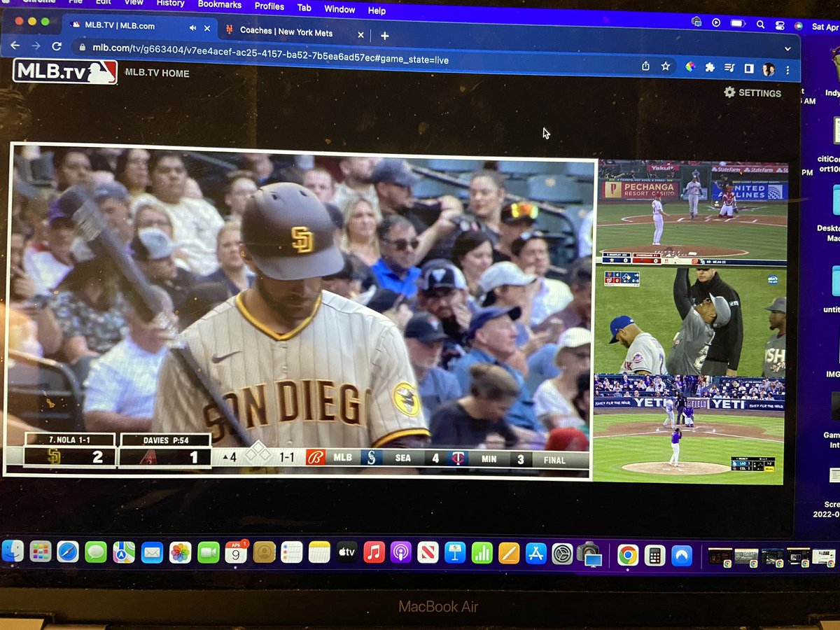Open News from the Dock
The width and height of the screenshot is (840, 630).
(x=428, y=552)
